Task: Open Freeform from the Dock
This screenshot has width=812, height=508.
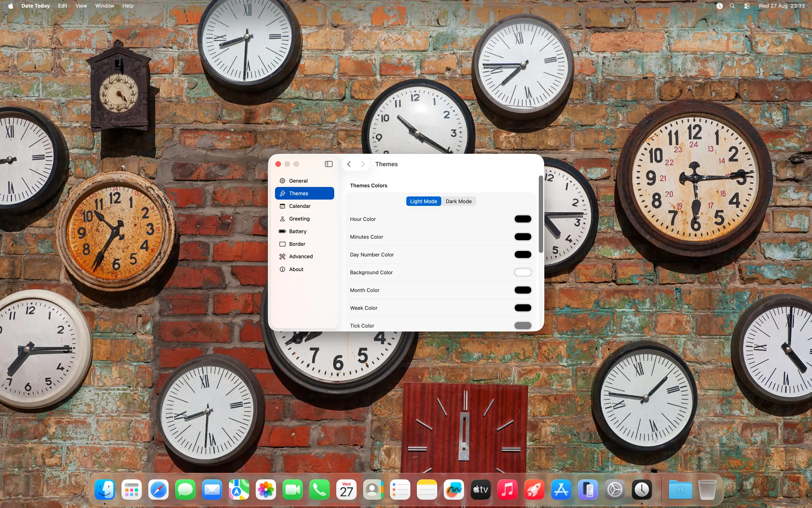Action: [454, 489]
